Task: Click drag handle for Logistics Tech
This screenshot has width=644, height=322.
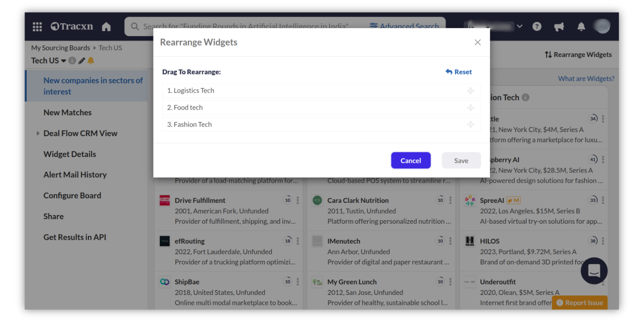Action: (x=470, y=91)
